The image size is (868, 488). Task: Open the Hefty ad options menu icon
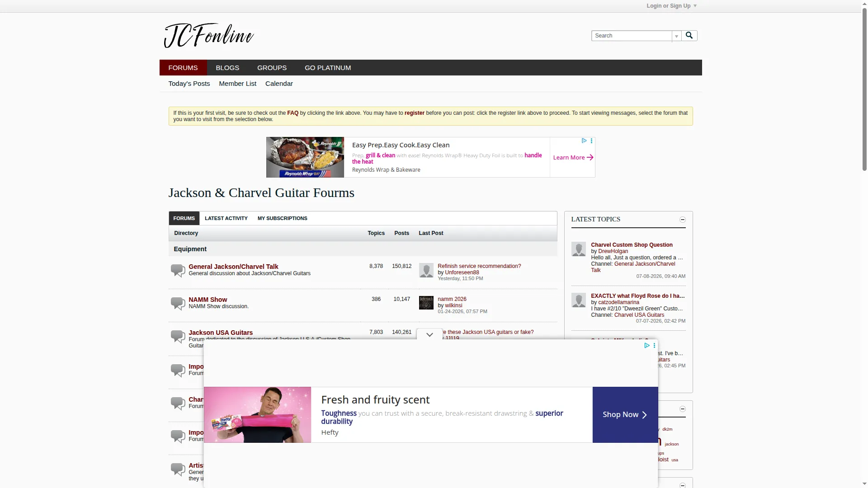click(654, 346)
